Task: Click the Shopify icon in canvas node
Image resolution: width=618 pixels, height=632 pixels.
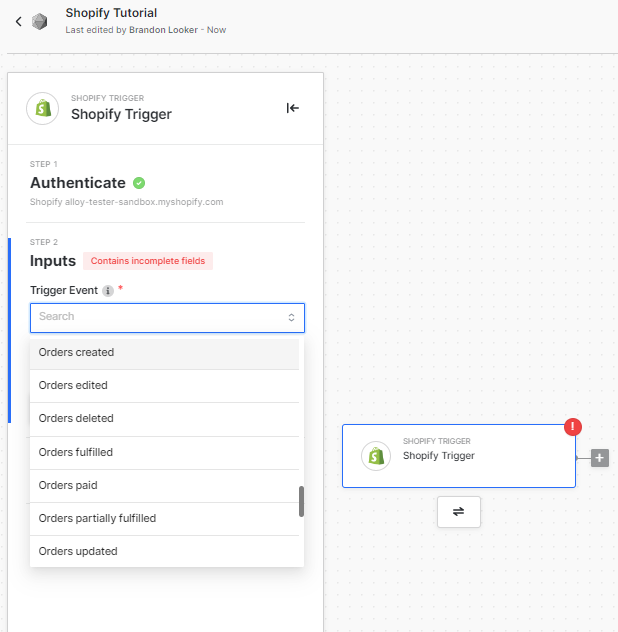Action: pyautogui.click(x=377, y=455)
